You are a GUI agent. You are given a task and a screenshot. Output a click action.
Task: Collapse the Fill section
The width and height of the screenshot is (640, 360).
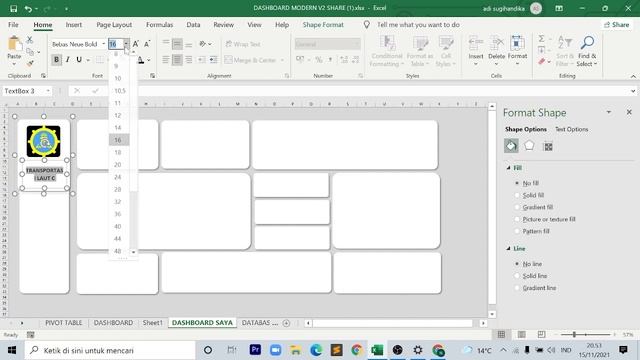(509, 168)
